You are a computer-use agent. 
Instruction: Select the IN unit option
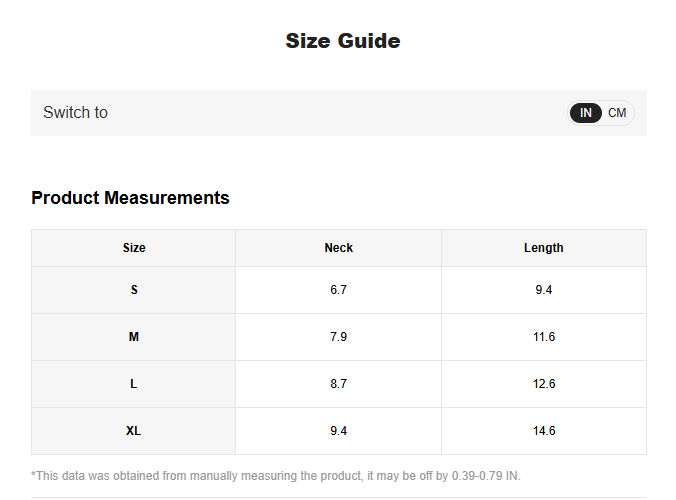pyautogui.click(x=586, y=113)
